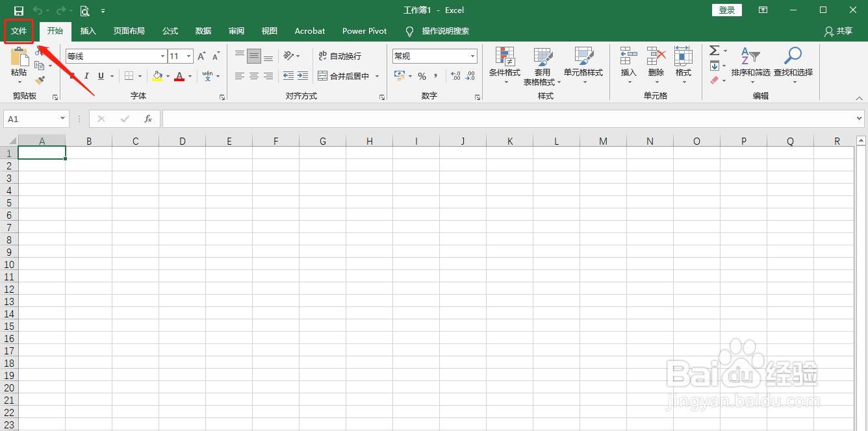
Task: Open Customize Quick Access Toolbar dropdown
Action: (103, 11)
